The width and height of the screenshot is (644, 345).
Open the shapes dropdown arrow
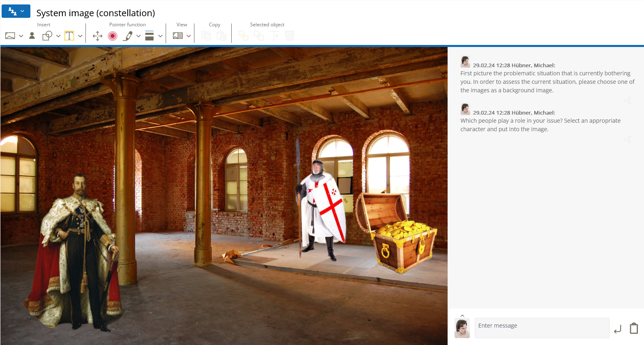click(x=58, y=36)
